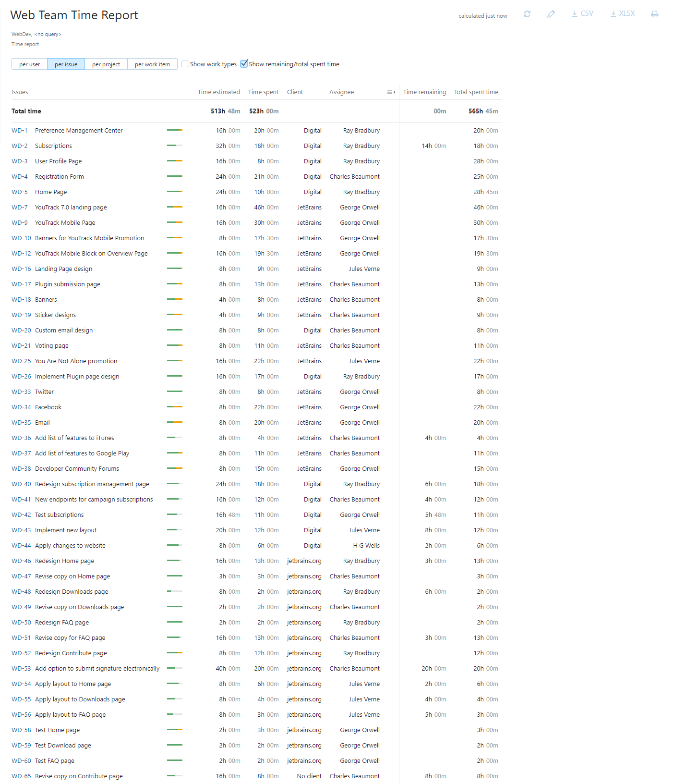Click the Time remaining column header

point(424,92)
